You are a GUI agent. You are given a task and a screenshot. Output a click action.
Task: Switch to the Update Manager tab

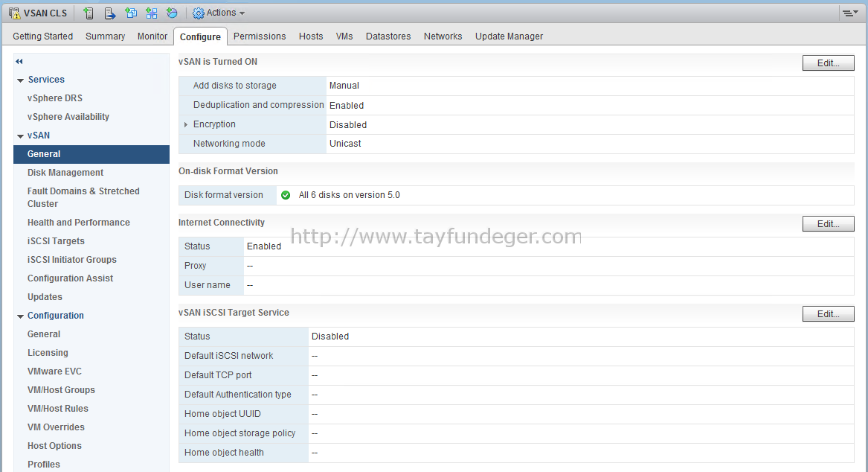(509, 36)
